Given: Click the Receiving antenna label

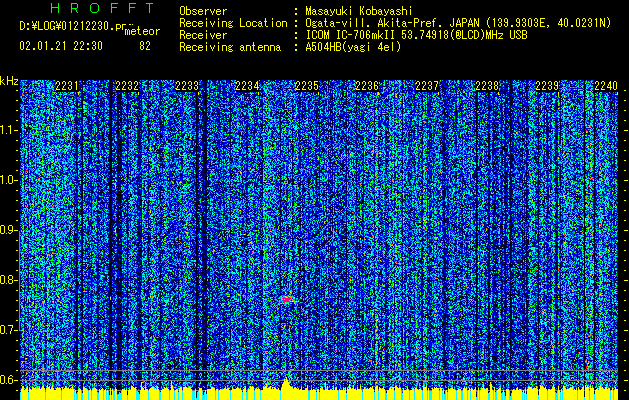Looking at the screenshot, I should coord(230,47).
